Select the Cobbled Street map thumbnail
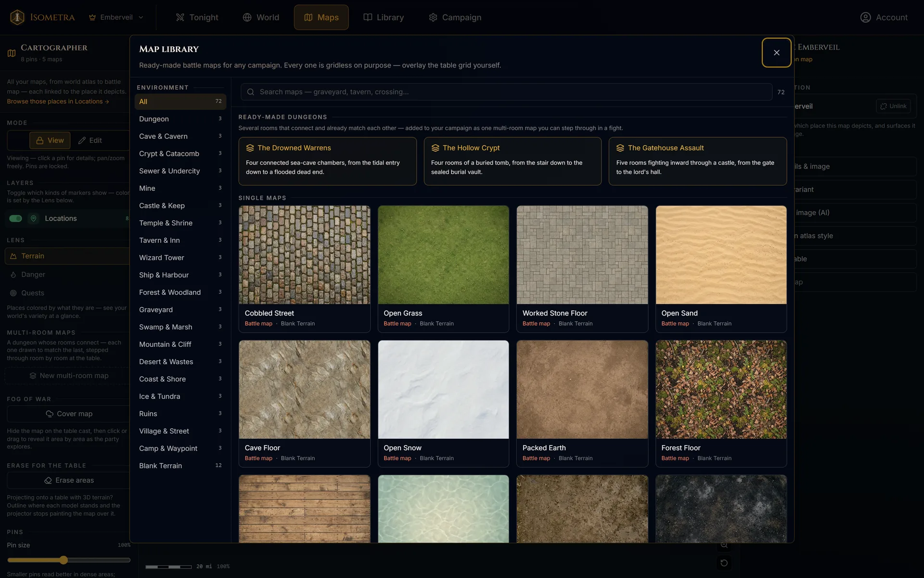 305,255
